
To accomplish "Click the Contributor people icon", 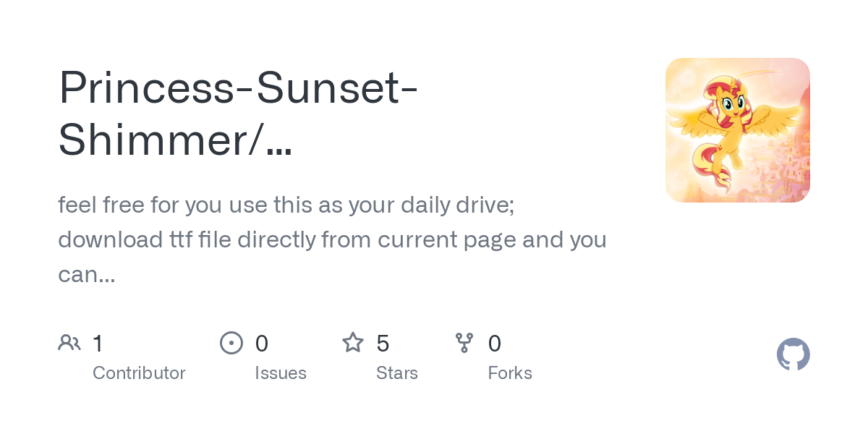I will point(69,343).
